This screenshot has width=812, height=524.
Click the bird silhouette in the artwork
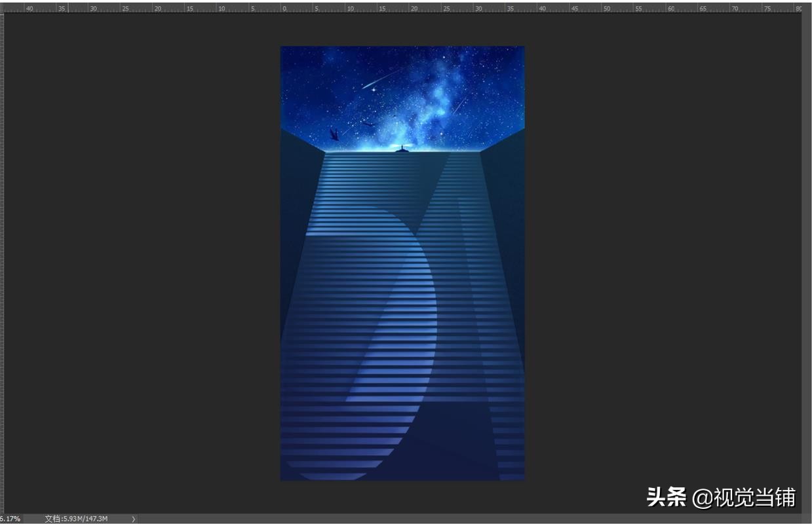tap(334, 134)
